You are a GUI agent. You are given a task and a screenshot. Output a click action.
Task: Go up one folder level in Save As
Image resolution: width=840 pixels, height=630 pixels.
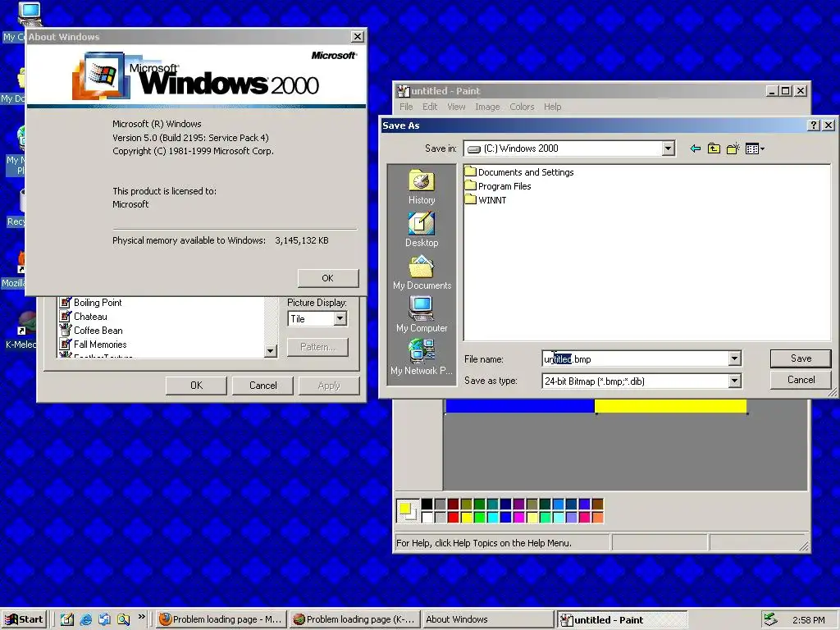click(x=714, y=148)
